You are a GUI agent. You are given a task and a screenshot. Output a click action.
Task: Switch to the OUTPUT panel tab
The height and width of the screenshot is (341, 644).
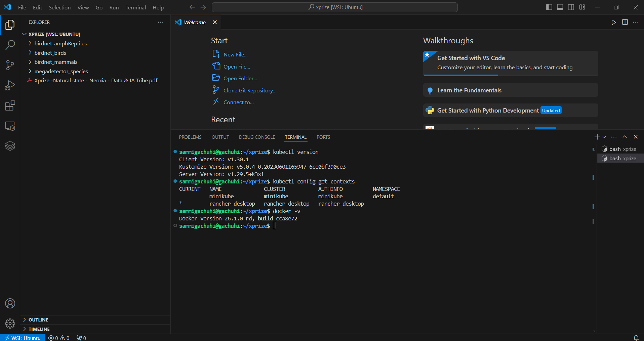(220, 137)
